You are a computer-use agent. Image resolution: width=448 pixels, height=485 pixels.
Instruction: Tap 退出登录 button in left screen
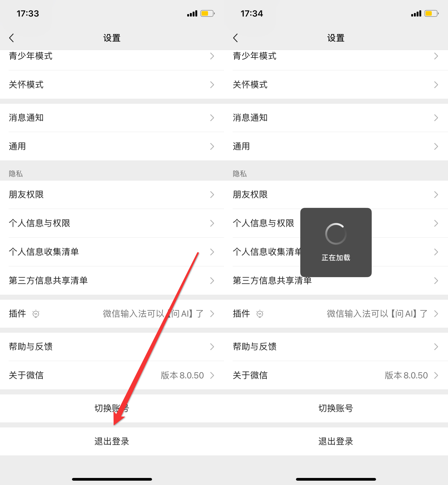point(112,441)
